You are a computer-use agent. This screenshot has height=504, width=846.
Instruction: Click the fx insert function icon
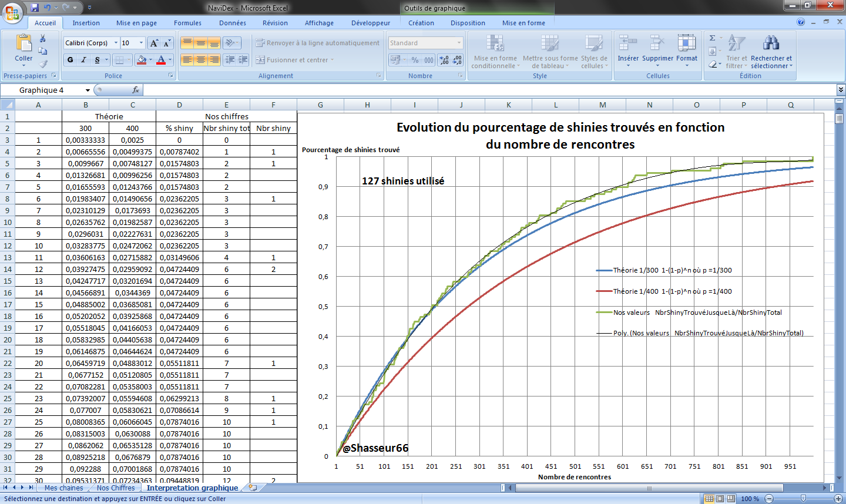136,90
